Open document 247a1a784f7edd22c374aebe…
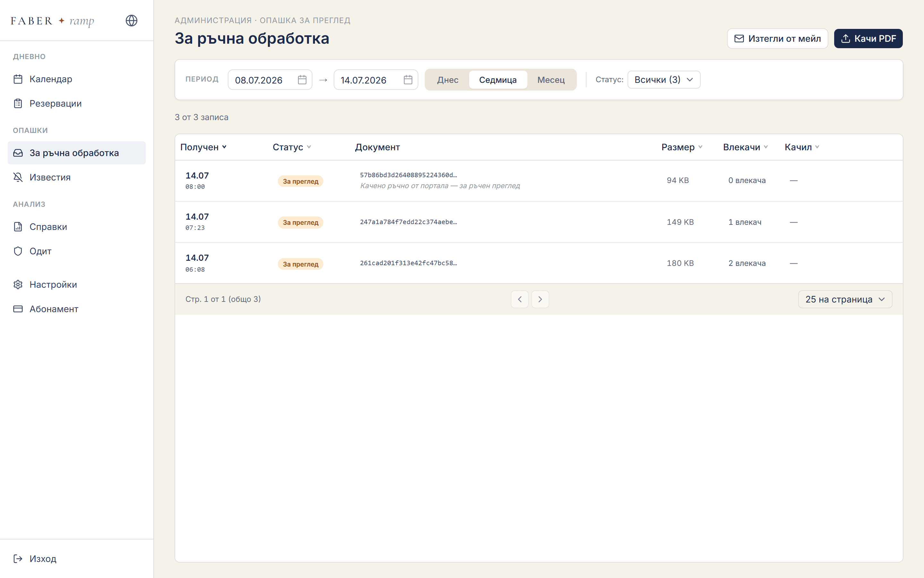Viewport: 924px width, 578px height. pyautogui.click(x=408, y=222)
